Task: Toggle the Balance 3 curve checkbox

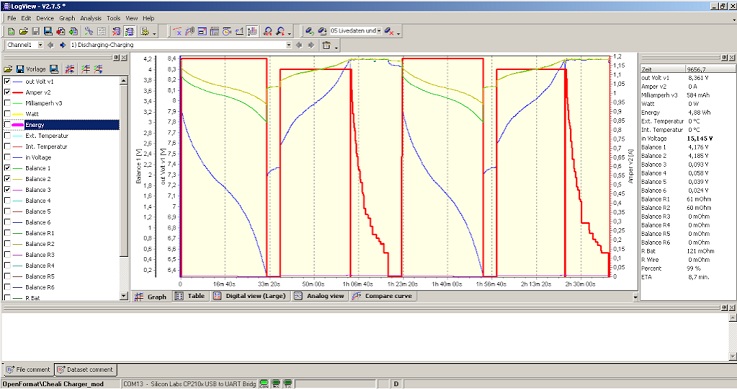Action: coord(7,189)
